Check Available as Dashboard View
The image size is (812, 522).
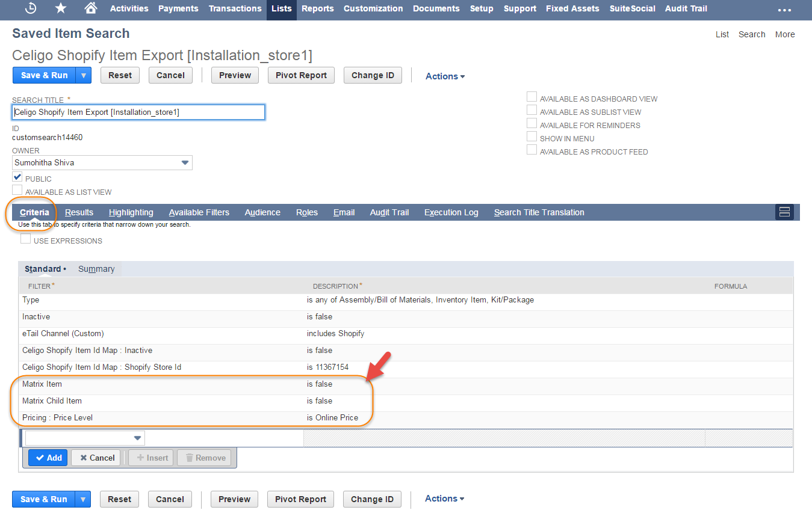pyautogui.click(x=532, y=97)
